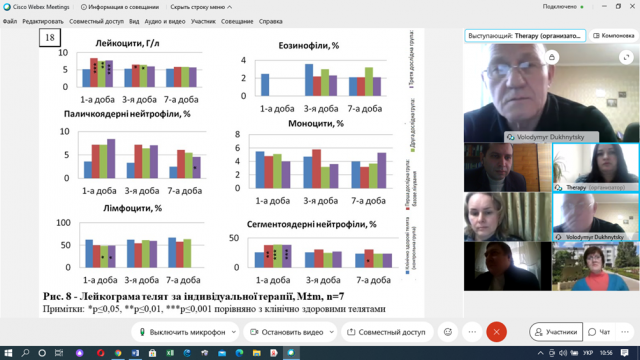Open the Участник menu
The height and width of the screenshot is (360, 640).
click(x=203, y=21)
